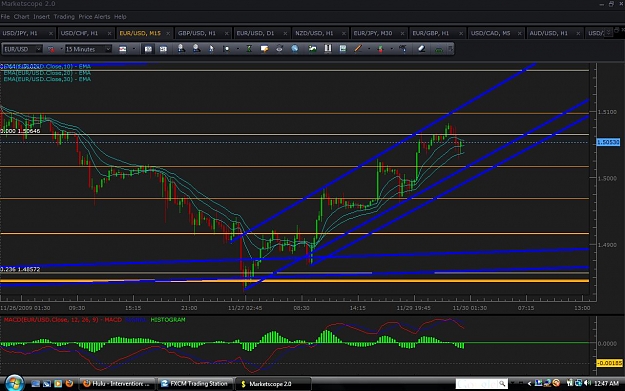Open the toolbar overflow options button

point(450,49)
